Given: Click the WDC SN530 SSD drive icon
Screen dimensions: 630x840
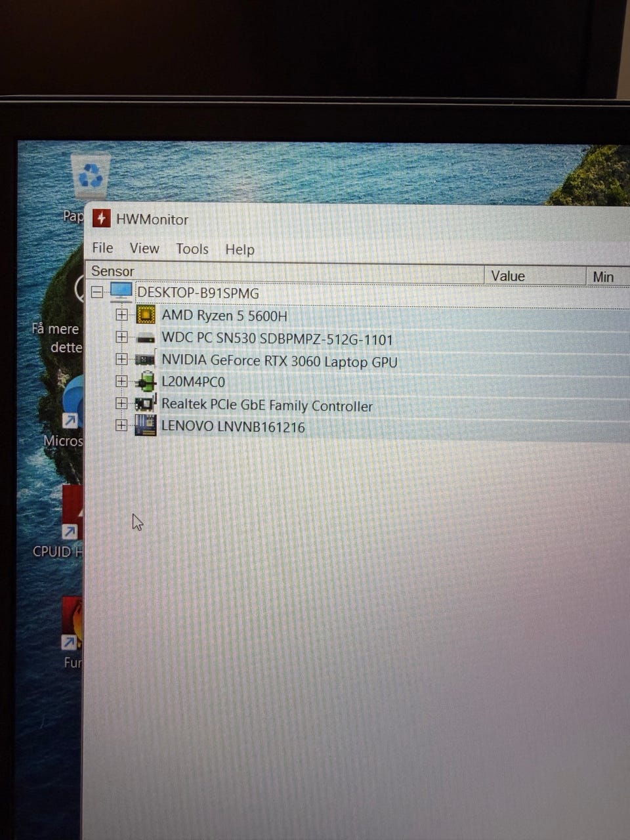Looking at the screenshot, I should pos(146,339).
